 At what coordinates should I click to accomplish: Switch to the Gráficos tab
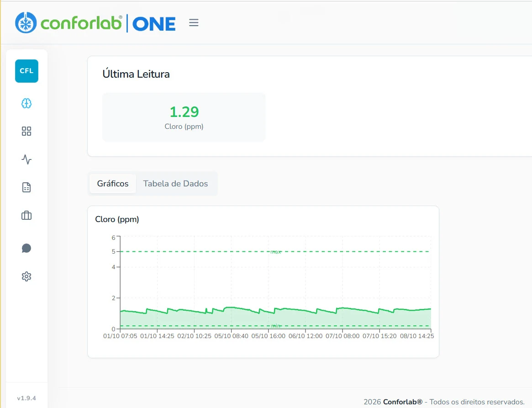[113, 184]
